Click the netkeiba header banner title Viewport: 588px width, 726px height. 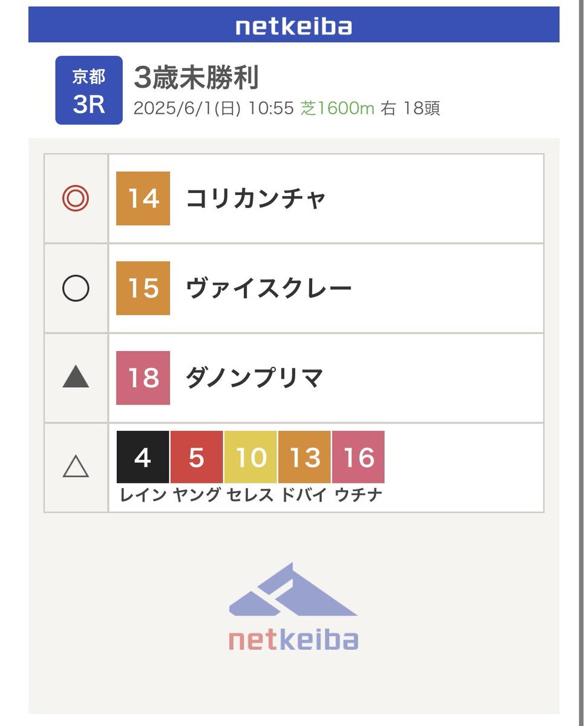coord(293,26)
